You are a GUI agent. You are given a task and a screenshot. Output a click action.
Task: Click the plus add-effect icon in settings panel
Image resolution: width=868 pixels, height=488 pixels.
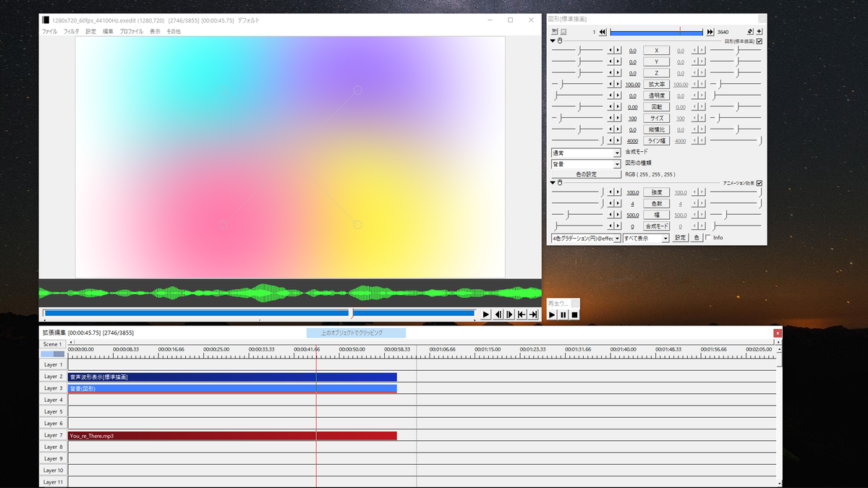coord(759,32)
